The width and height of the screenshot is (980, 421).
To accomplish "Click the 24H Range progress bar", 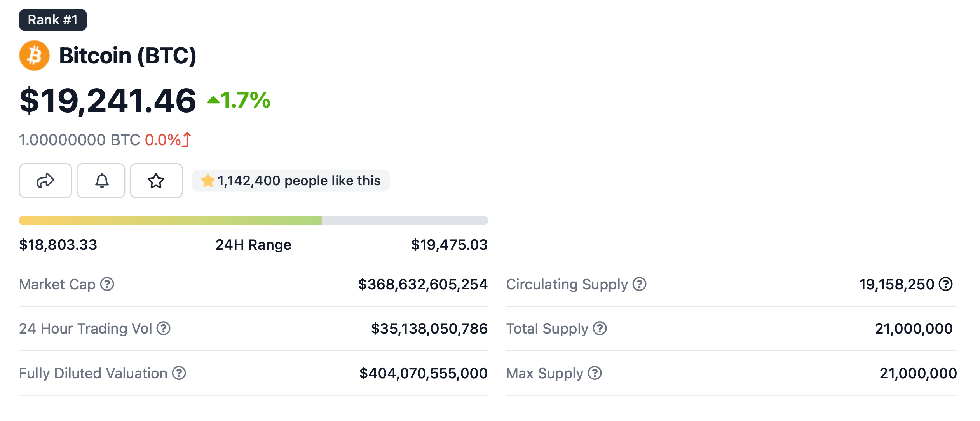I will [253, 221].
